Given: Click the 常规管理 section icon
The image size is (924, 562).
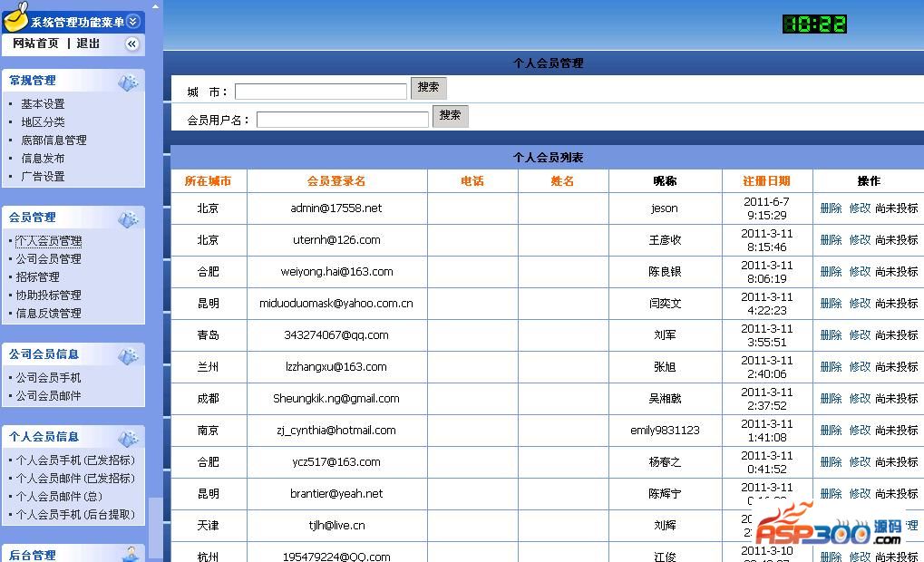Looking at the screenshot, I should coord(129,82).
